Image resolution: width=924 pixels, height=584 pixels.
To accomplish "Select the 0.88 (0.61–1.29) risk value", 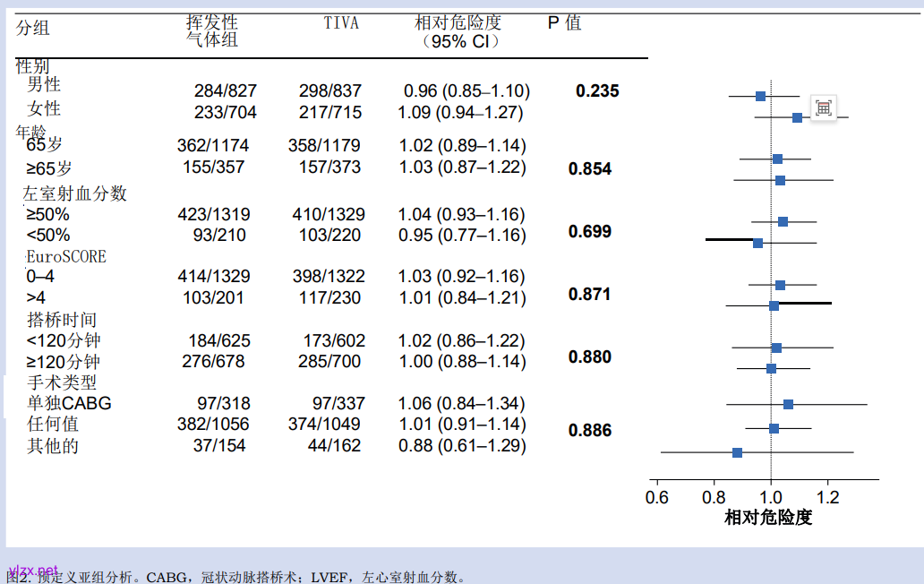I will (x=461, y=445).
